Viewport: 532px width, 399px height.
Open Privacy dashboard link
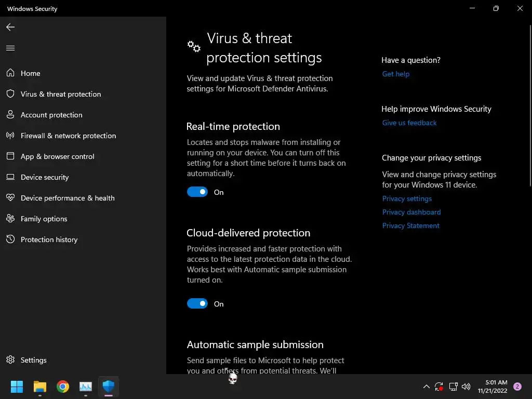(x=411, y=212)
